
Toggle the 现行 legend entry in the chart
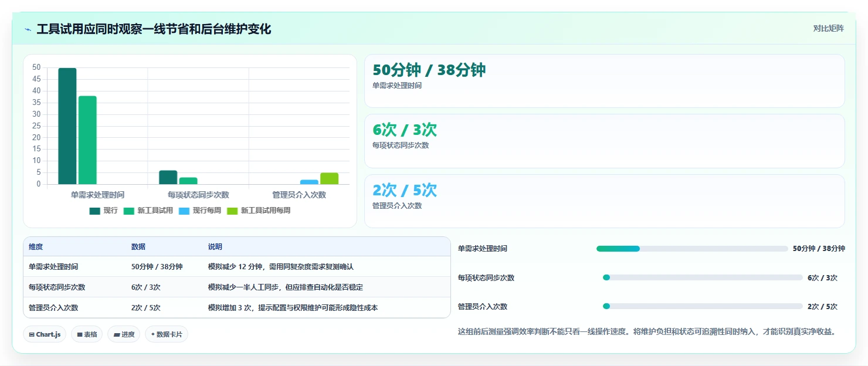point(104,211)
